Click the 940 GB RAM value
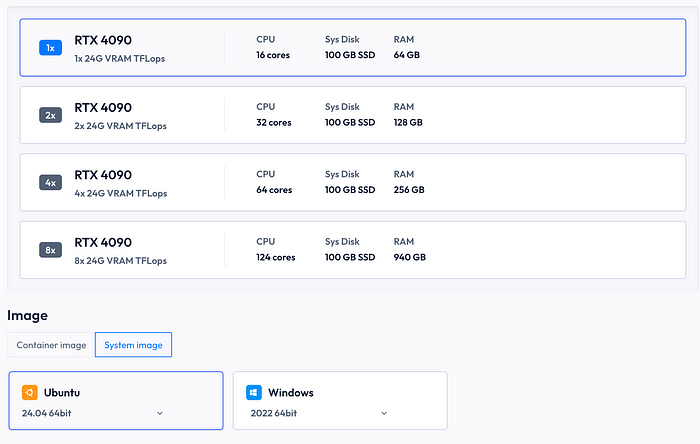The width and height of the screenshot is (700, 444). 410,257
